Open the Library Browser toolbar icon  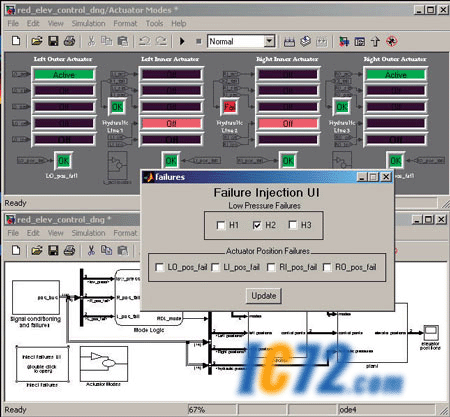point(344,41)
